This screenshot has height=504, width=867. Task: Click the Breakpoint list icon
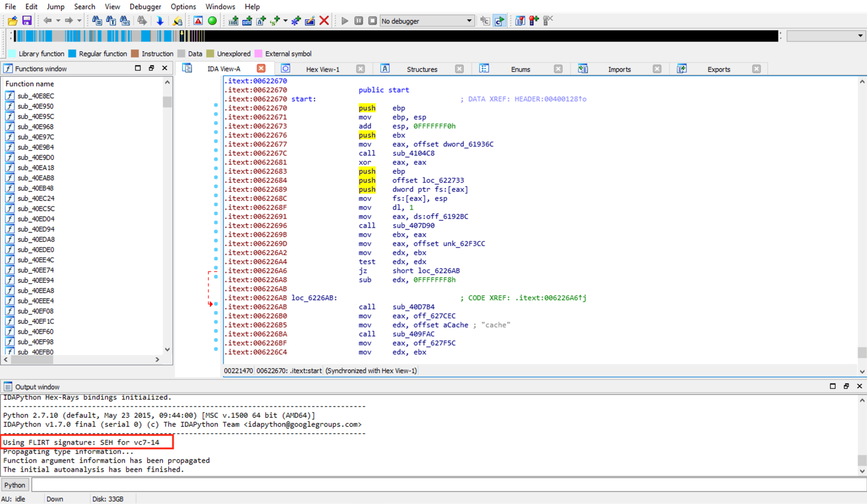[520, 21]
